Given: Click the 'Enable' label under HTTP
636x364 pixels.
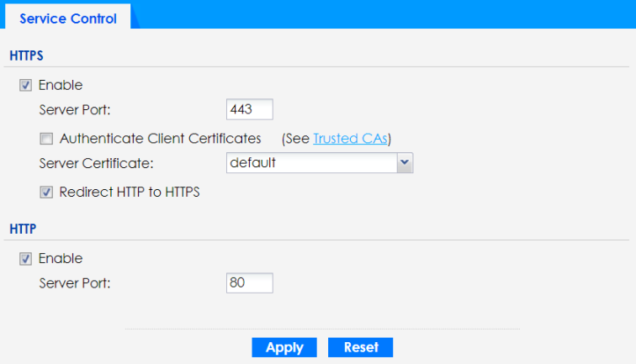Looking at the screenshot, I should [x=61, y=259].
